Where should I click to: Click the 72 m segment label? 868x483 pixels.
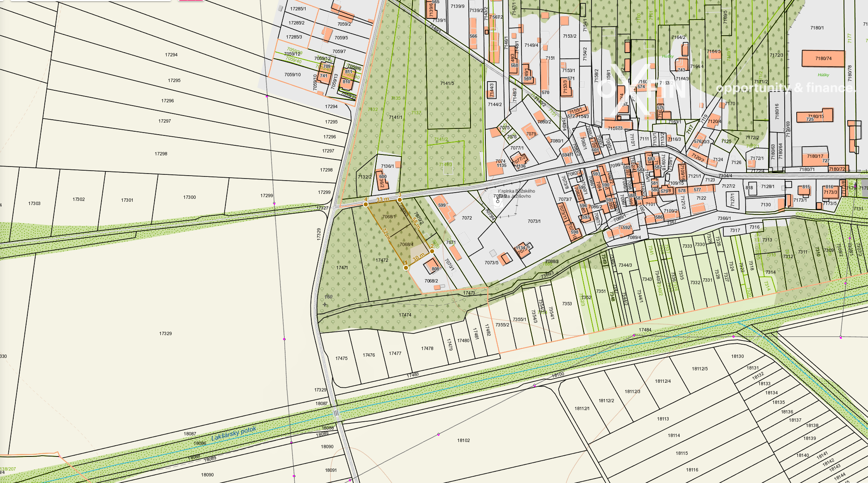(386, 234)
